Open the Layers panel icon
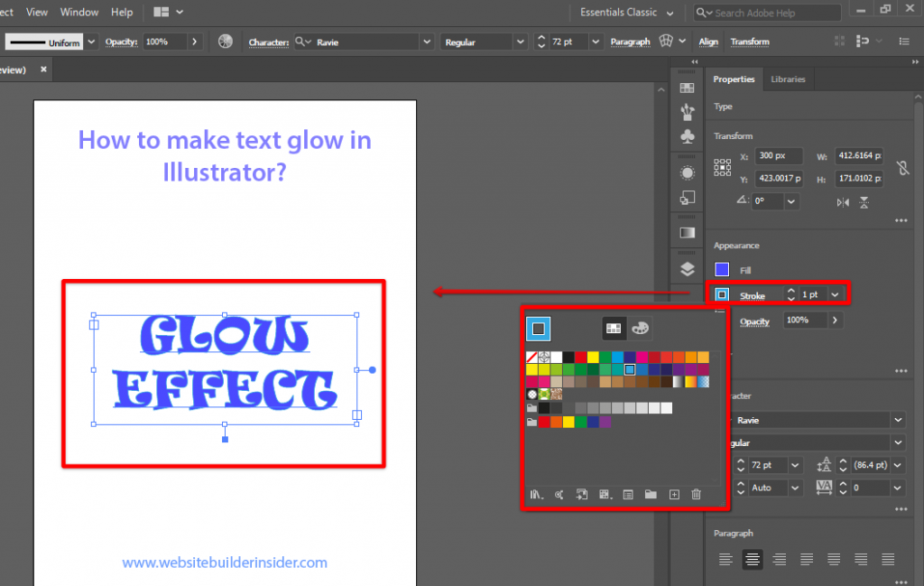Screen dimensions: 924x586 (x=687, y=268)
